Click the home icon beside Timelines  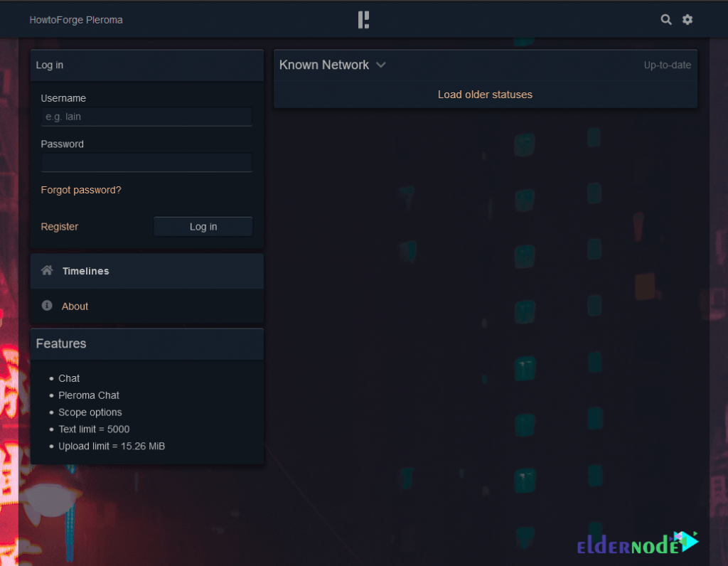[47, 270]
